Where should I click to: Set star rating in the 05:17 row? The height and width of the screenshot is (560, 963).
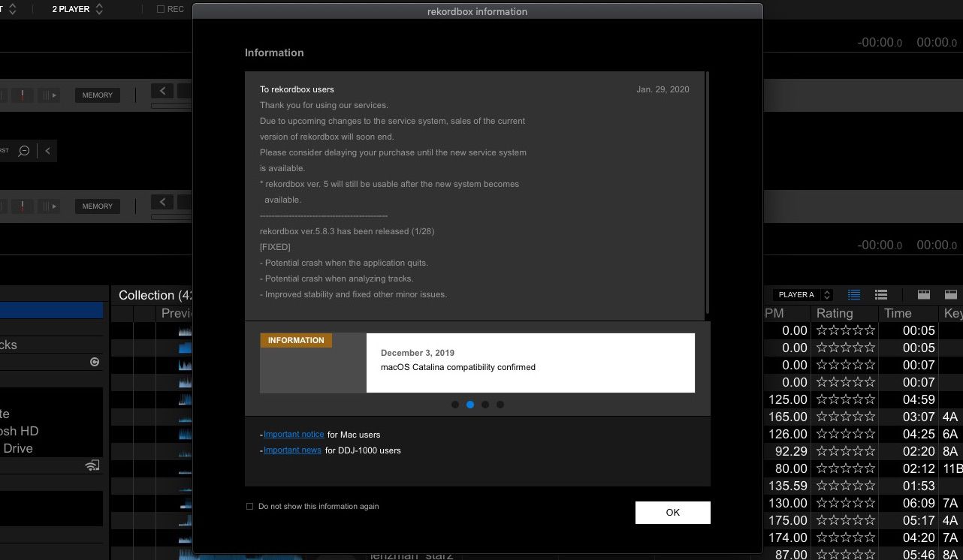846,520
